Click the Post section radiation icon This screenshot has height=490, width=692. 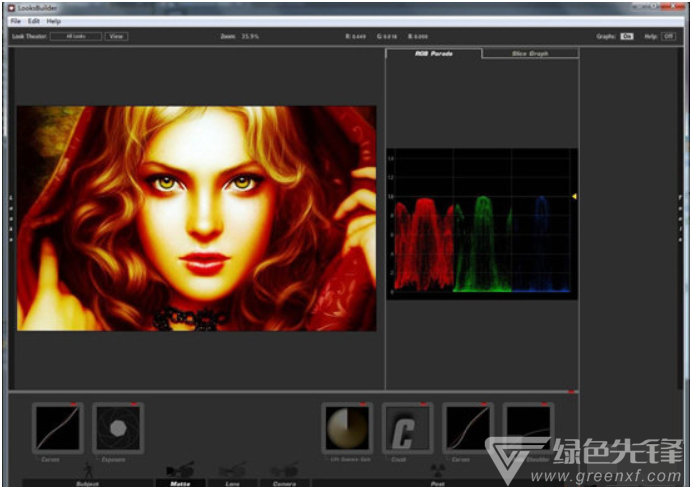[437, 470]
